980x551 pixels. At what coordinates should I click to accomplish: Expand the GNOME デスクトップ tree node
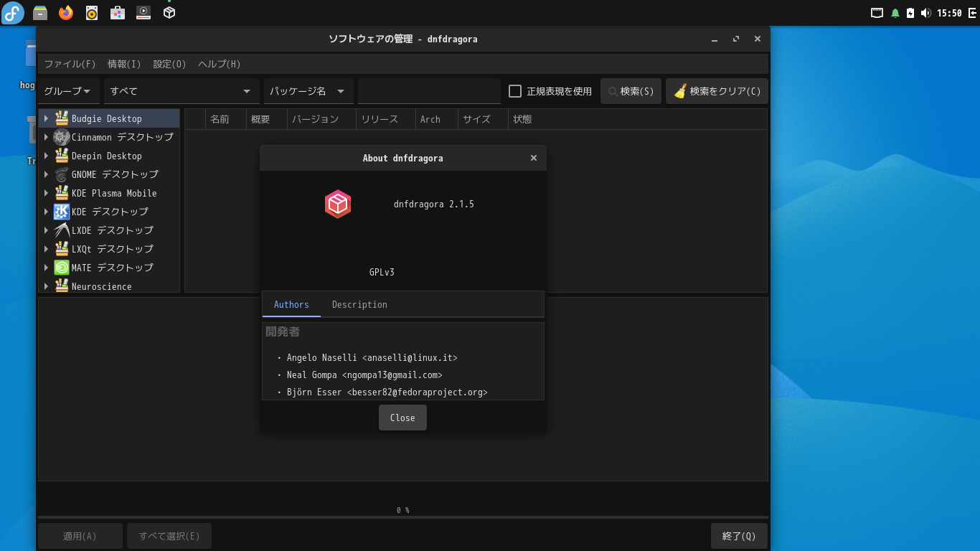click(x=46, y=174)
